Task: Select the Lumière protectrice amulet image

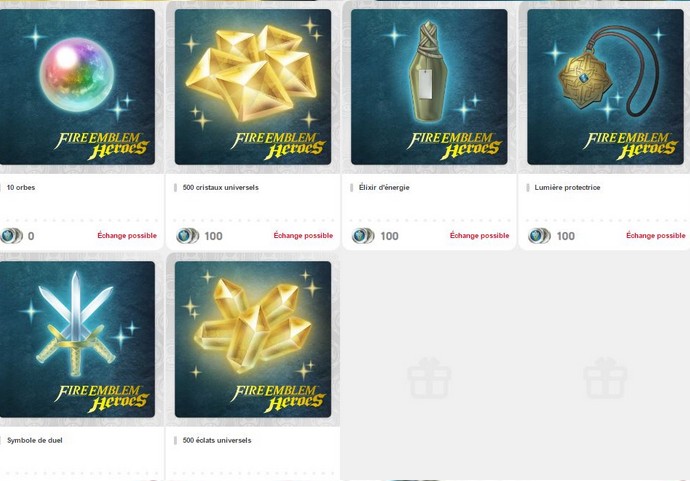Action: tap(606, 87)
